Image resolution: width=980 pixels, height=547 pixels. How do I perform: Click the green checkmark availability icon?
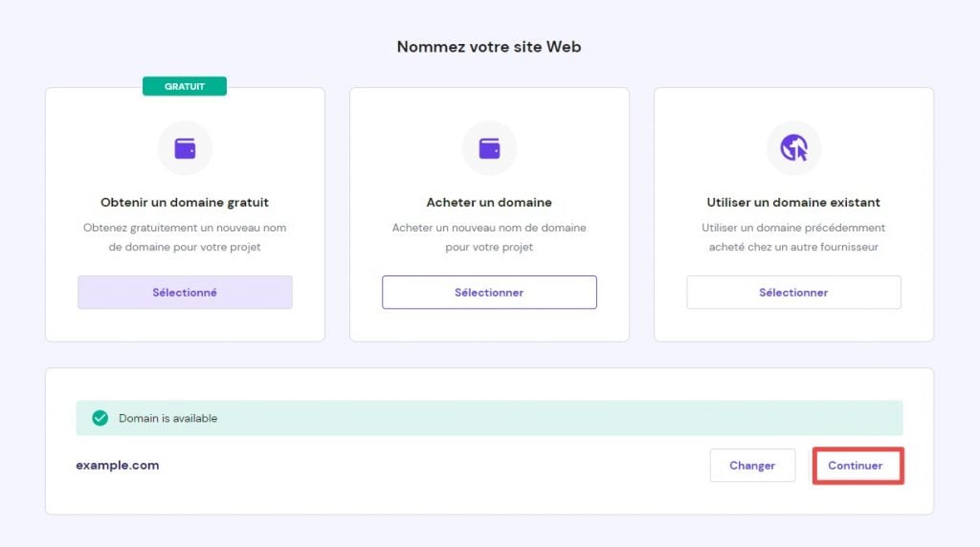coord(100,418)
